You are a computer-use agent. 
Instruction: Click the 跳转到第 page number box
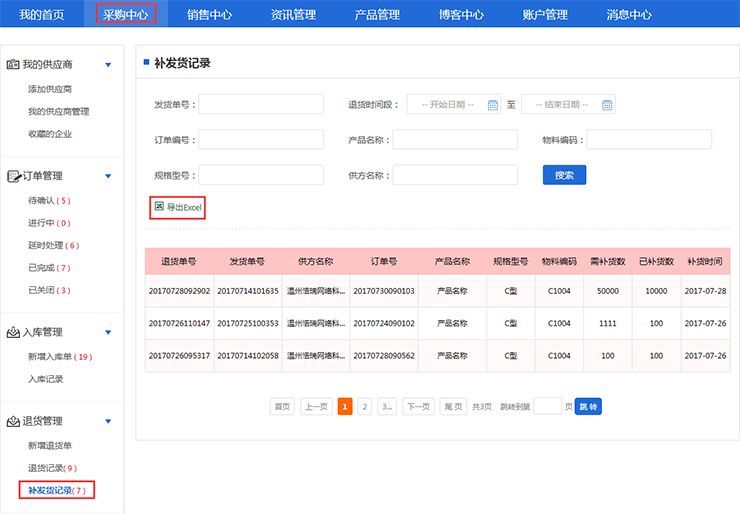(x=547, y=406)
